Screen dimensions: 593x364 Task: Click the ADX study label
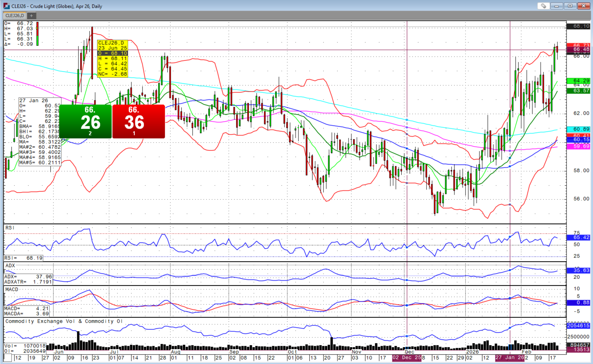[10, 265]
